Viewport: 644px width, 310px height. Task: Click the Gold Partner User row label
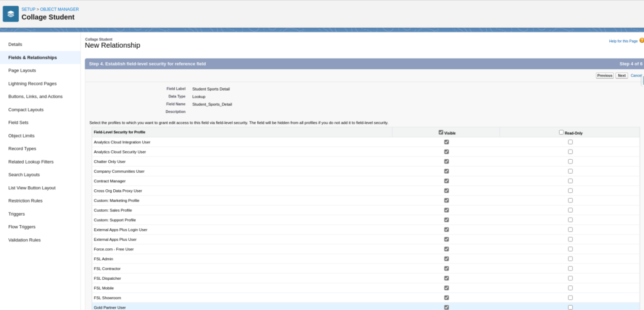coord(109,307)
